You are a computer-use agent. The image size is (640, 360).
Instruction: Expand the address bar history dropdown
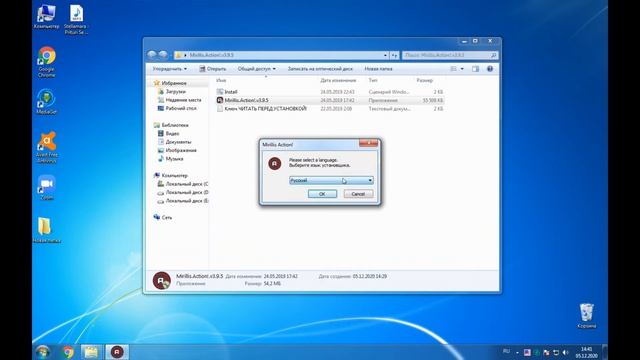[x=385, y=55]
